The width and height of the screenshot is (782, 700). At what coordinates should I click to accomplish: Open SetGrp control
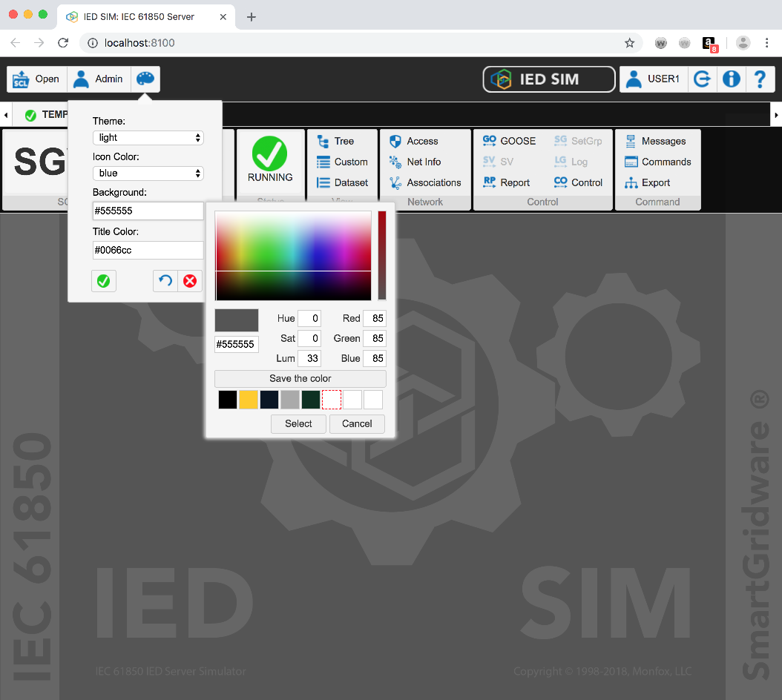[x=578, y=141]
